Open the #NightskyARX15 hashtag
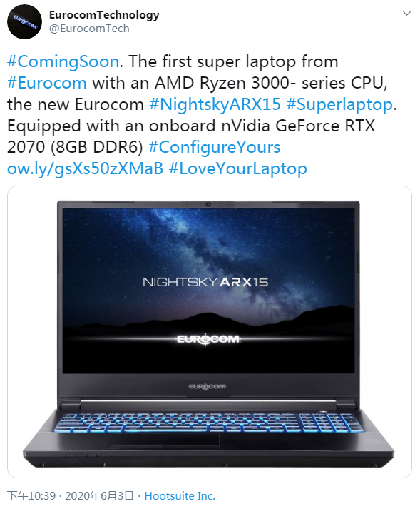420x509 pixels. [x=215, y=104]
